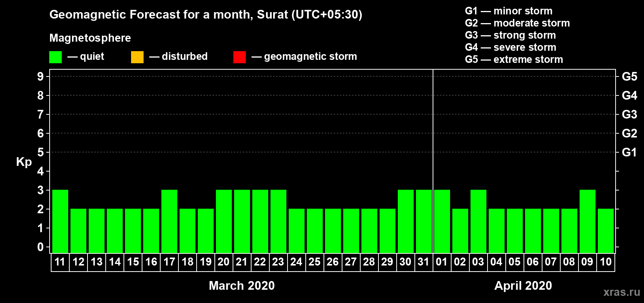Click the Kp value 5 on left axis

[41, 152]
